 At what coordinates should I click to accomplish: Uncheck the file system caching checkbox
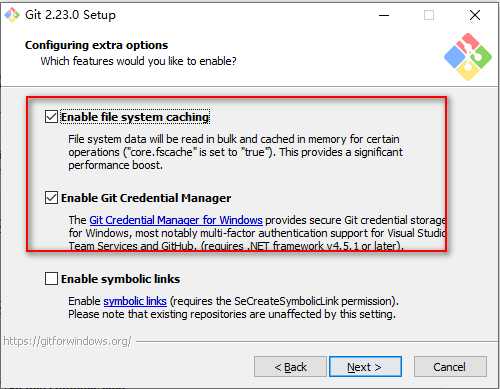tap(51, 117)
